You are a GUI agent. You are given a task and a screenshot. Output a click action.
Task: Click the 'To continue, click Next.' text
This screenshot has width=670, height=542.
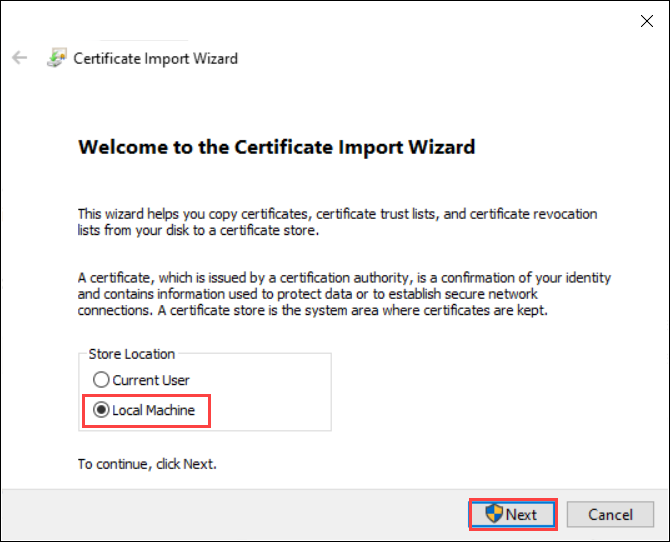(147, 464)
